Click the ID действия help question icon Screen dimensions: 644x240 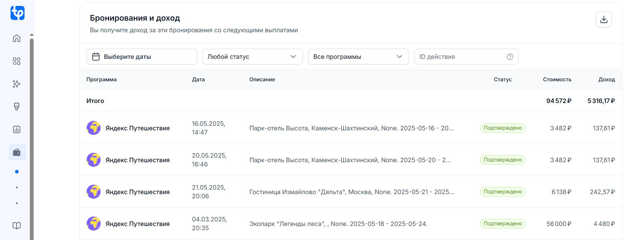(x=510, y=57)
